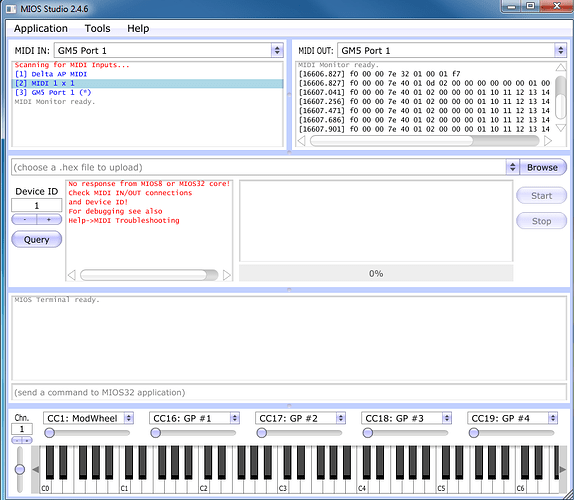Click the keyboard MIDI channel number field
The image size is (574, 500).
(22, 429)
